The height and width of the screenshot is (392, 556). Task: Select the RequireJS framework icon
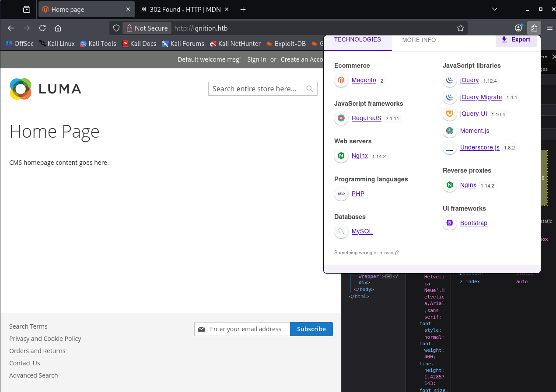point(341,118)
